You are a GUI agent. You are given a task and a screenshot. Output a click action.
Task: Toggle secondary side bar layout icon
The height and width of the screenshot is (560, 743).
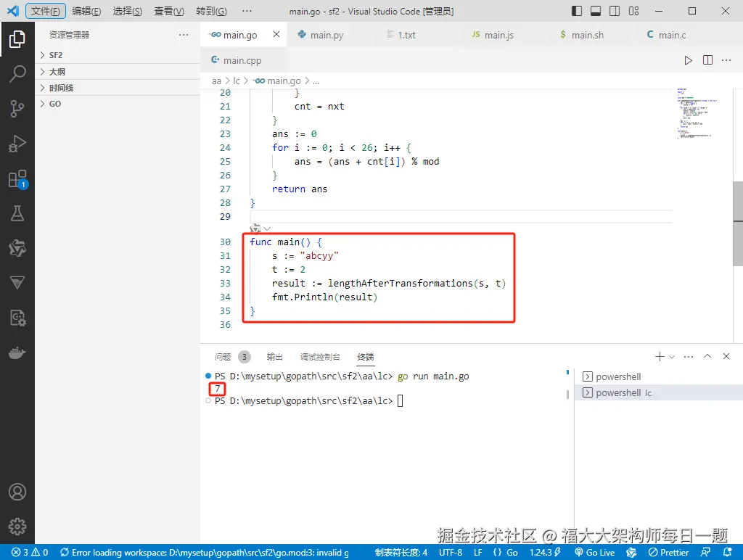coord(615,11)
